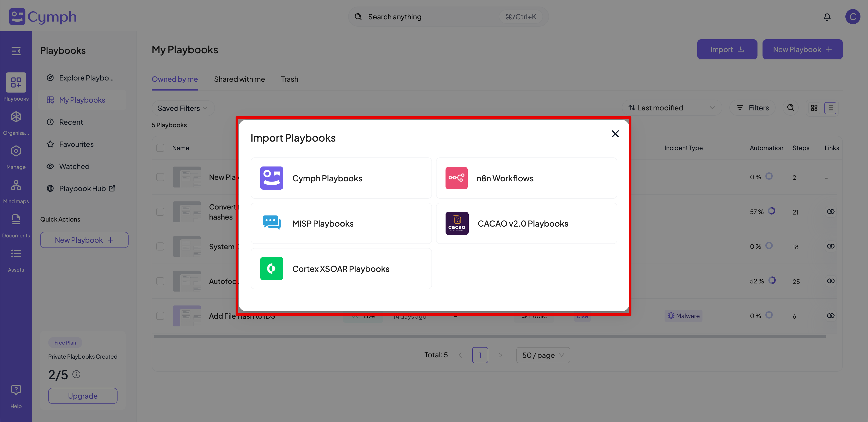The width and height of the screenshot is (868, 422).
Task: Open the Last modified sort dropdown
Action: pos(672,108)
